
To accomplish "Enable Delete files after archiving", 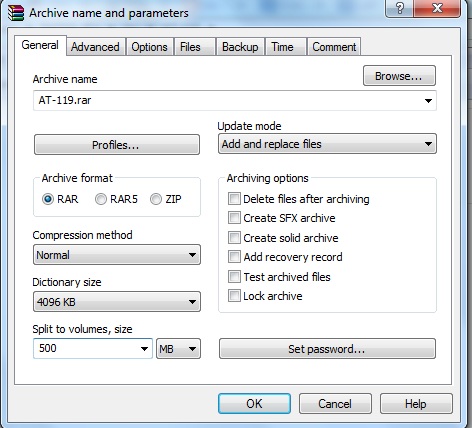I will pyautogui.click(x=234, y=199).
